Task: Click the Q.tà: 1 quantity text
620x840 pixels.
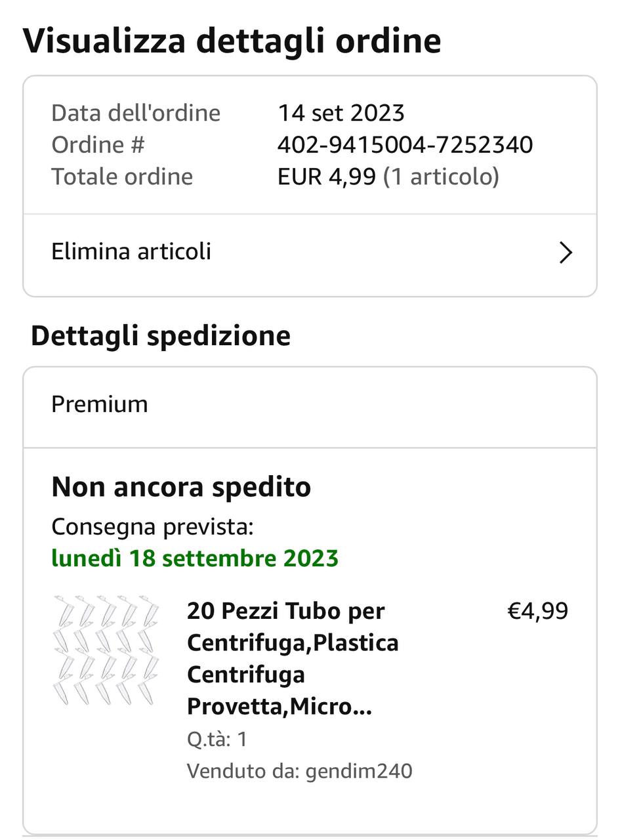Action: click(217, 740)
